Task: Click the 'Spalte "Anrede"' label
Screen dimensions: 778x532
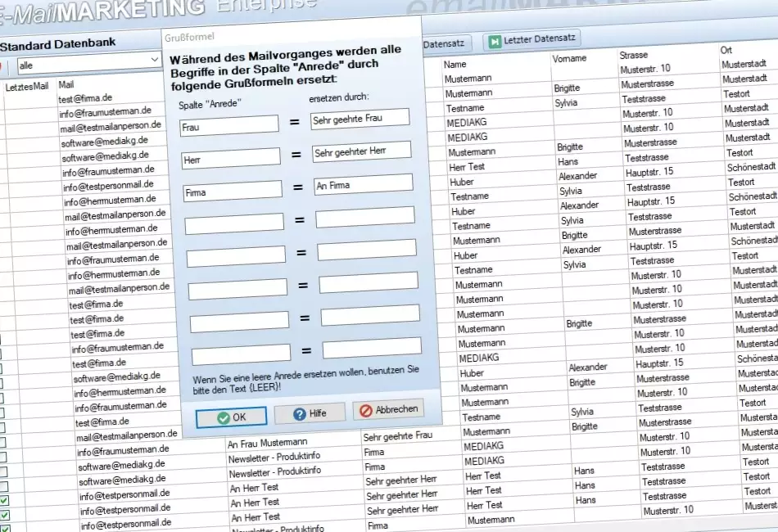Action: 210,104
